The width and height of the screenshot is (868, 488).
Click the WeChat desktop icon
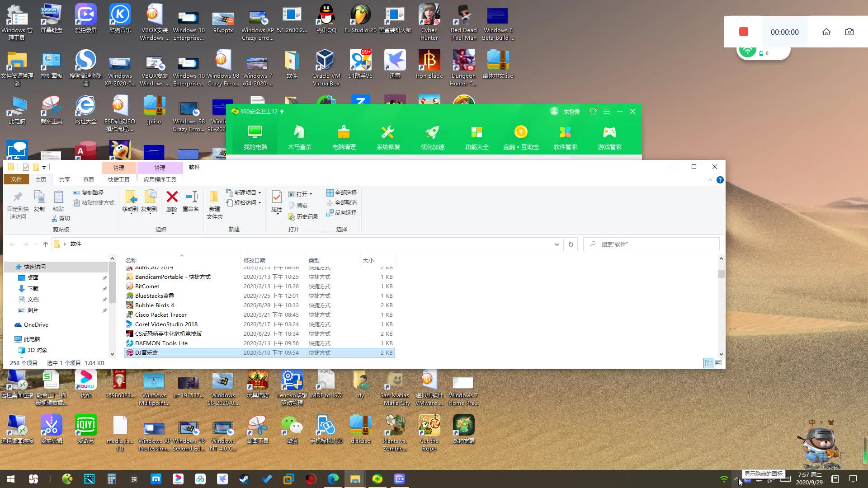[292, 429]
